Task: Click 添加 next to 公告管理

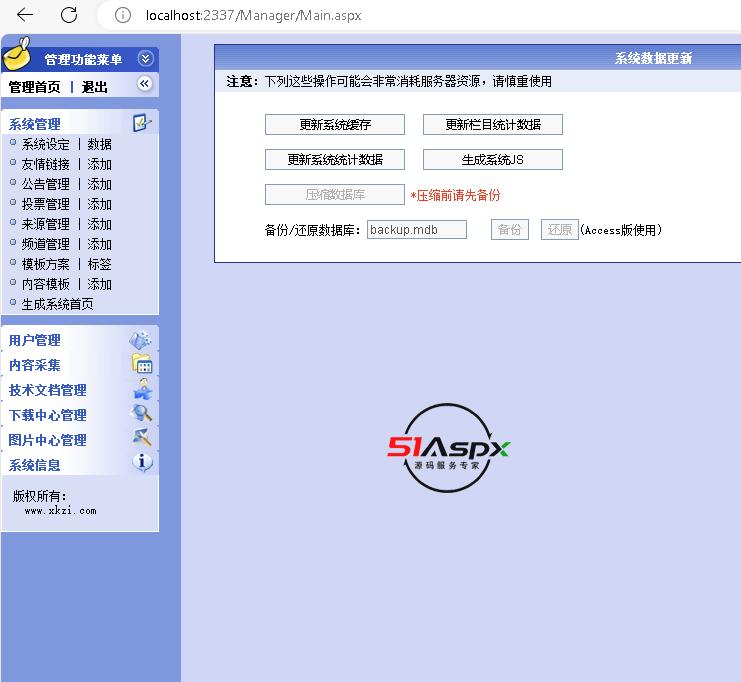Action: coord(99,184)
